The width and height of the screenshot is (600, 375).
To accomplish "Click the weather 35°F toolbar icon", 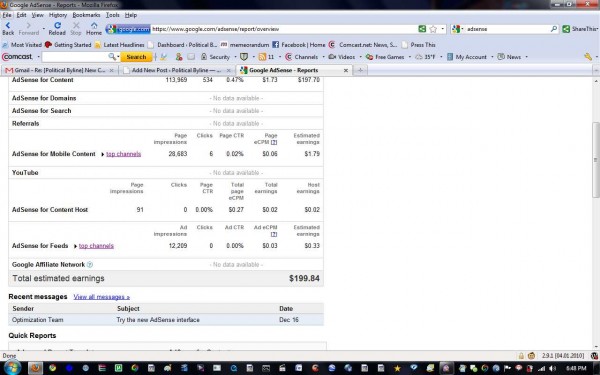I will pos(425,57).
